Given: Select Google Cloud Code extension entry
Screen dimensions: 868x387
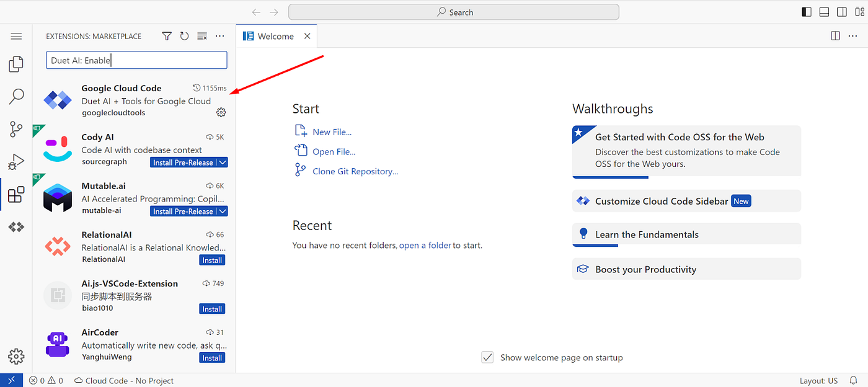Looking at the screenshot, I should point(135,100).
